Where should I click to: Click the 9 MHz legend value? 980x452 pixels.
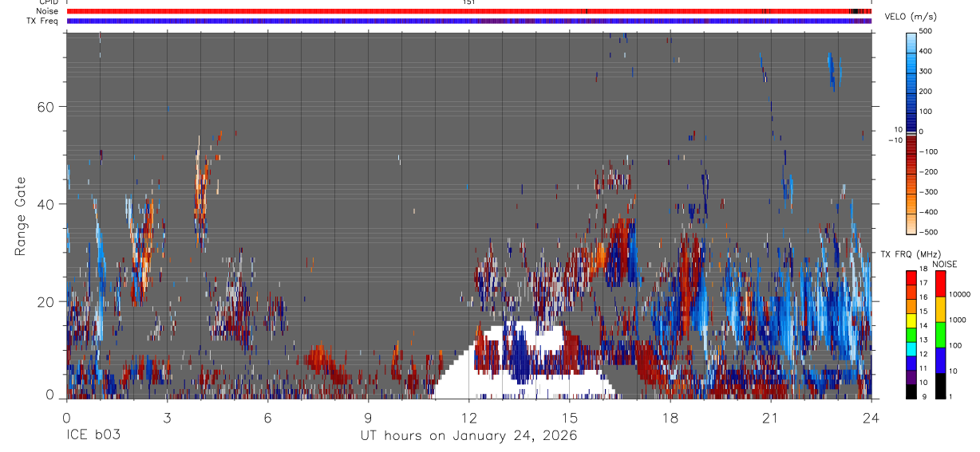[923, 397]
